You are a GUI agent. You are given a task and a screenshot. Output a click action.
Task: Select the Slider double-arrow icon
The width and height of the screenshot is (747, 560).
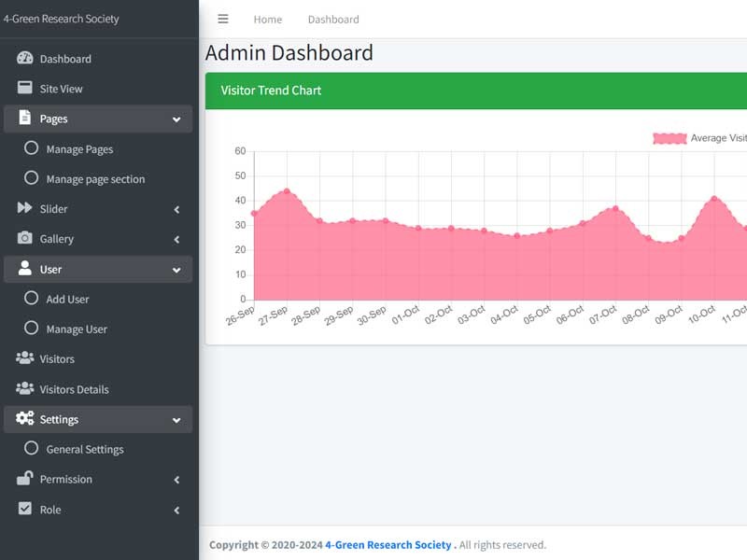tap(22, 208)
